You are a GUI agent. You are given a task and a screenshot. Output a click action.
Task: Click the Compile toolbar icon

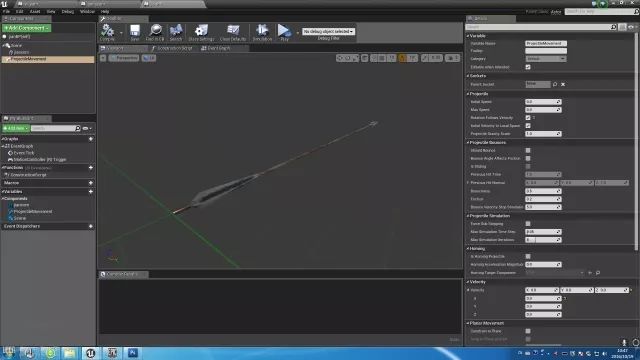(x=107, y=32)
